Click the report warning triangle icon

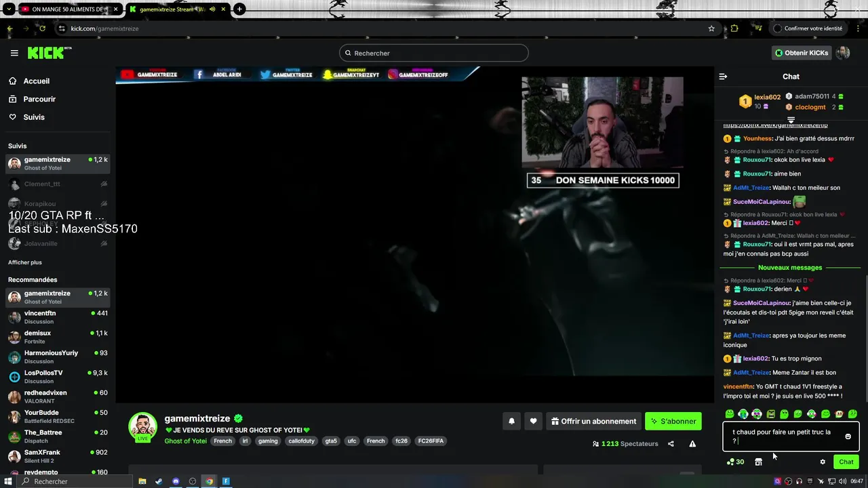[692, 444]
